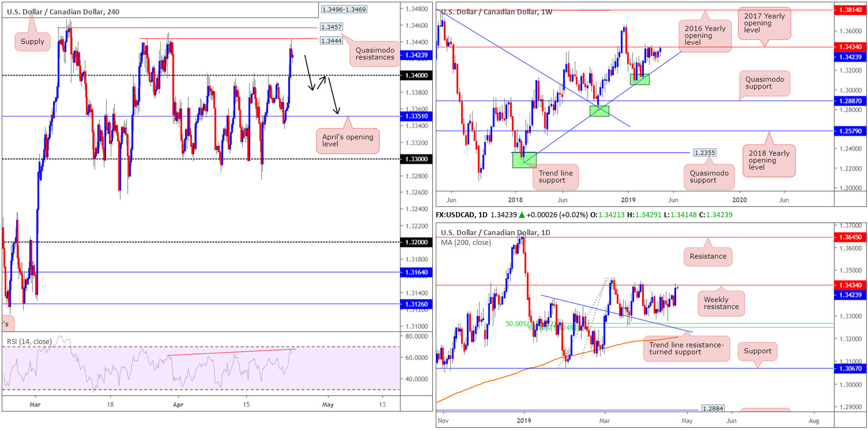The height and width of the screenshot is (430, 868).
Task: Click the 1.3457 Quasimodo resistance value
Action: (332, 27)
